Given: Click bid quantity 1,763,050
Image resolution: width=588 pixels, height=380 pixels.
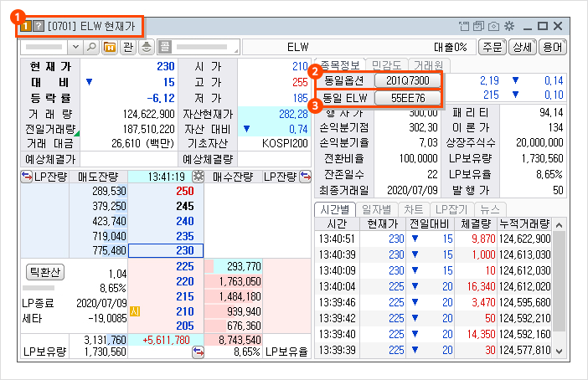Looking at the screenshot, I should pos(240,281).
